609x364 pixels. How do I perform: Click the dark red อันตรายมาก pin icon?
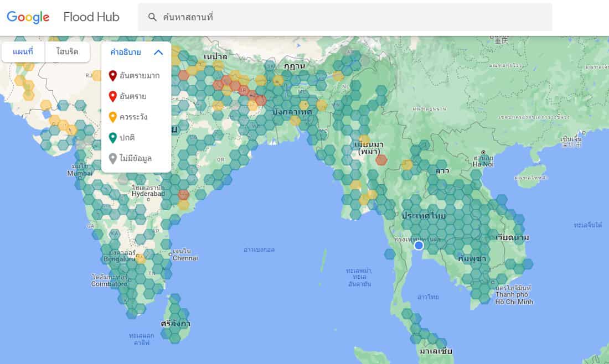point(113,76)
